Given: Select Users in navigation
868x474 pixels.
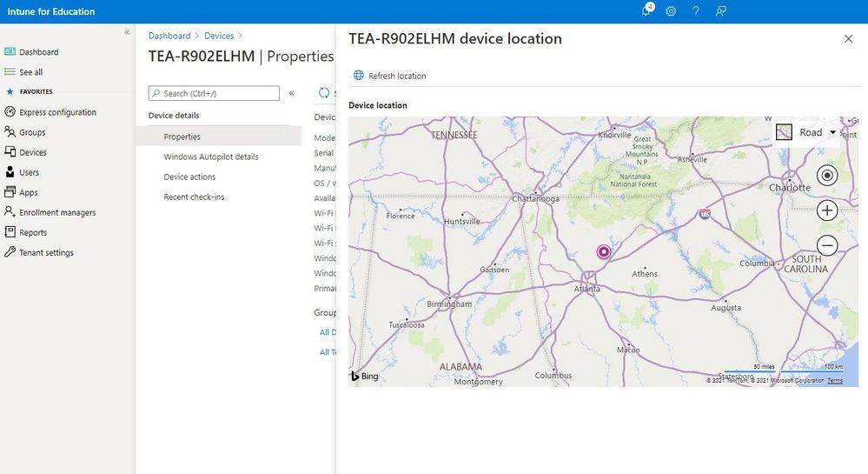Looking at the screenshot, I should point(29,172).
